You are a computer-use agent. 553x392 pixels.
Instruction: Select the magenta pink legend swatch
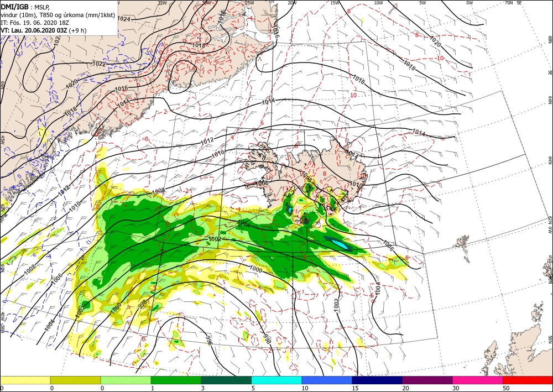[x=478, y=380]
